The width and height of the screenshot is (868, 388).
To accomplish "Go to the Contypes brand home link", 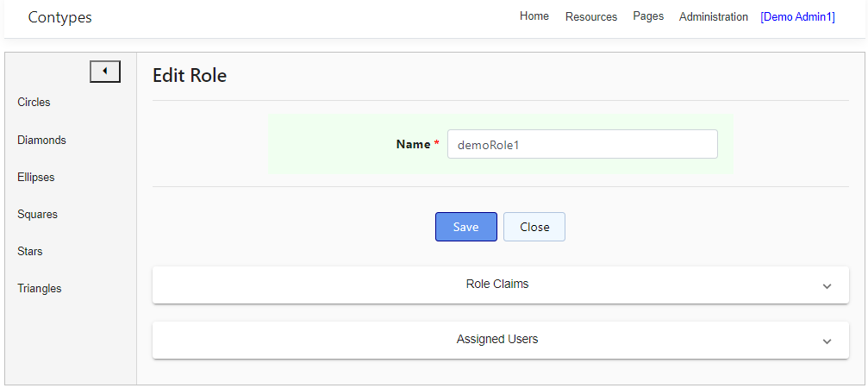I will pyautogui.click(x=59, y=17).
